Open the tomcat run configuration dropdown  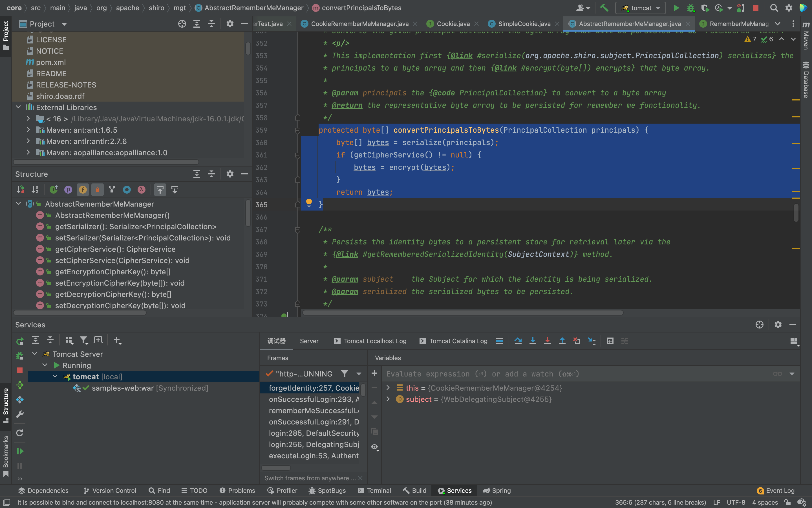[640, 8]
